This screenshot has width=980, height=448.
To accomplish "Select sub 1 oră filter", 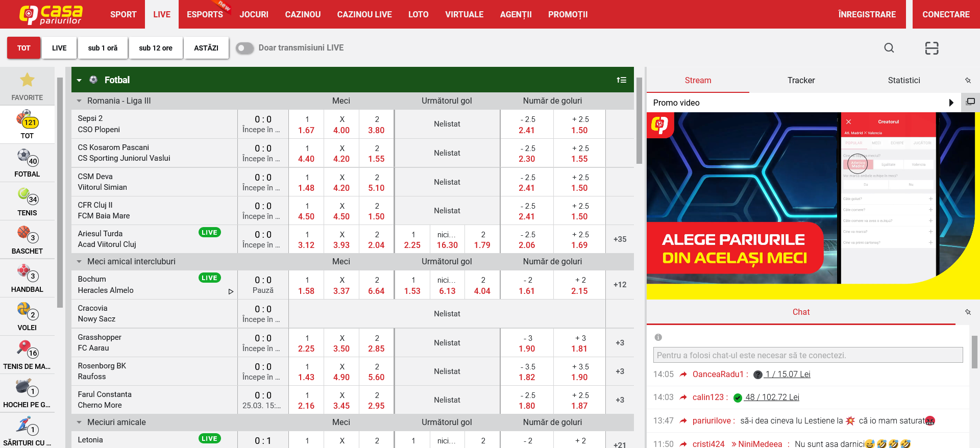I will (103, 48).
